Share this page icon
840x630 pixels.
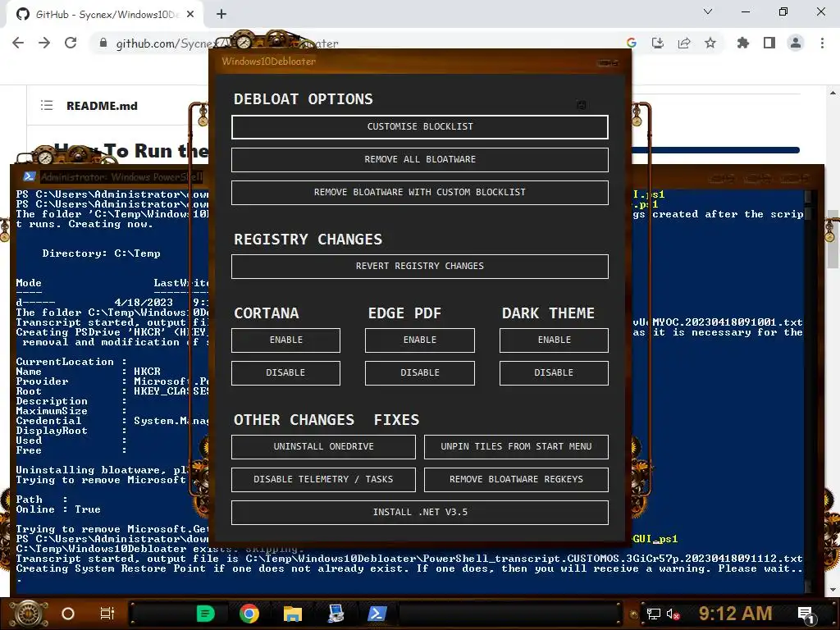click(684, 43)
